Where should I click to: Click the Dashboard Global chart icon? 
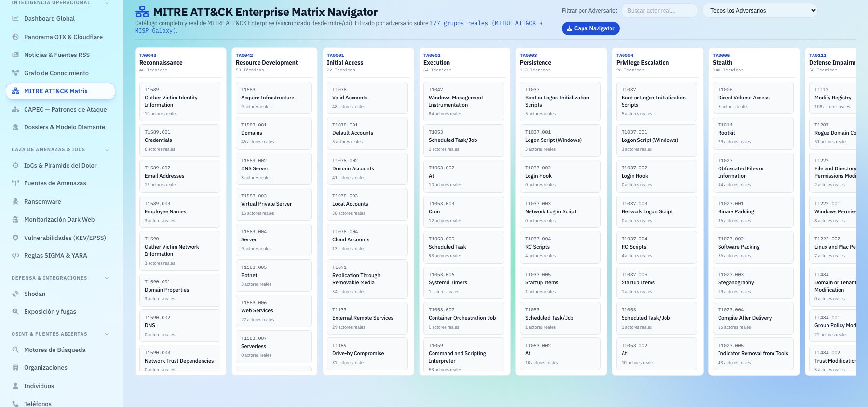[15, 19]
